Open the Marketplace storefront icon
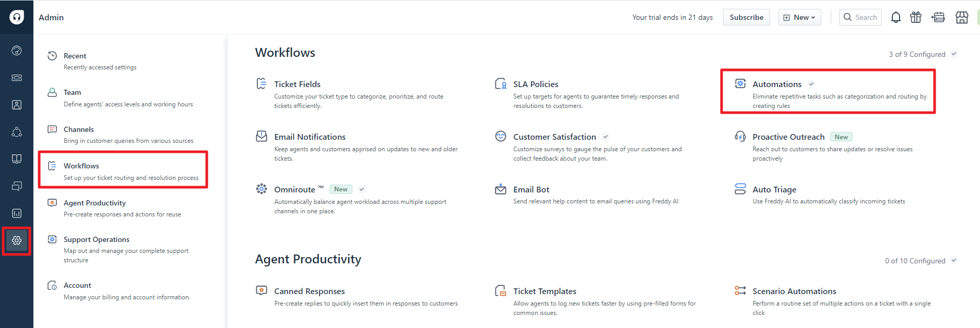 (962, 17)
